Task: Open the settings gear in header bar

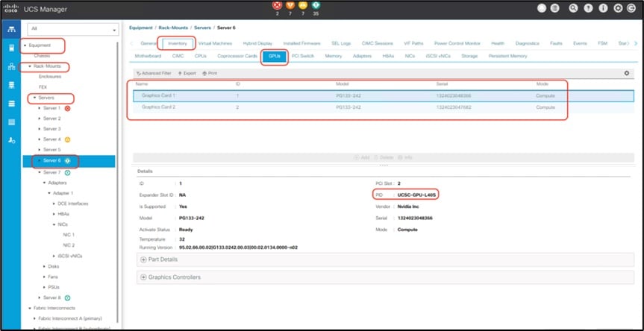Action: click(618, 9)
